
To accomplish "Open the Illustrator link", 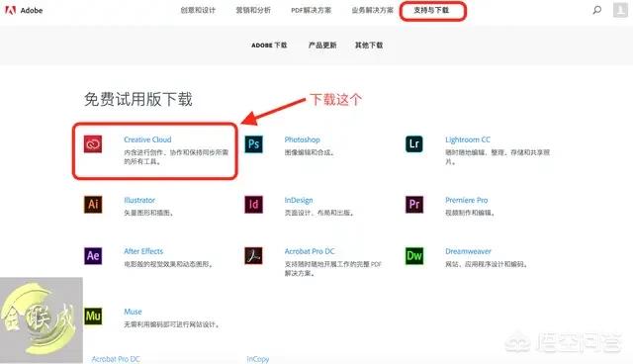I will (139, 200).
